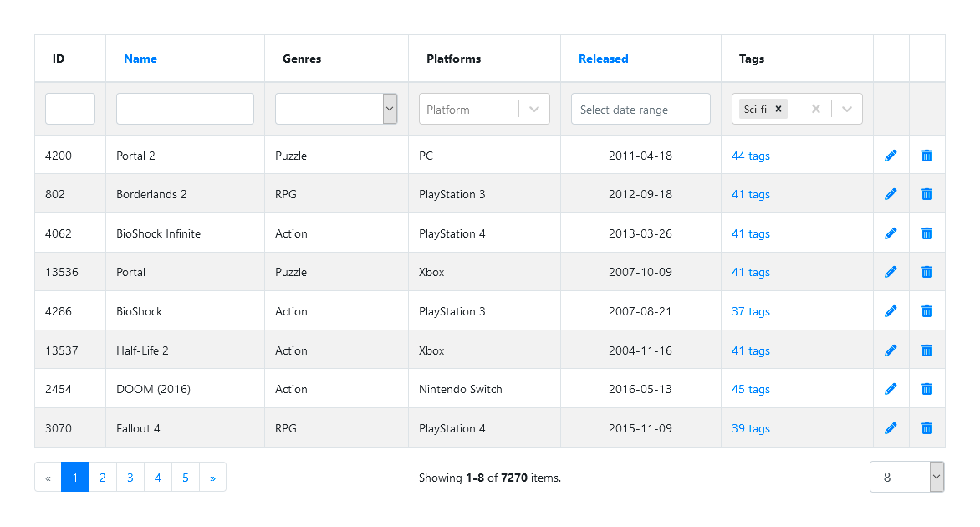Go to next page with » button
This screenshot has width=980, height=527.
[x=212, y=477]
